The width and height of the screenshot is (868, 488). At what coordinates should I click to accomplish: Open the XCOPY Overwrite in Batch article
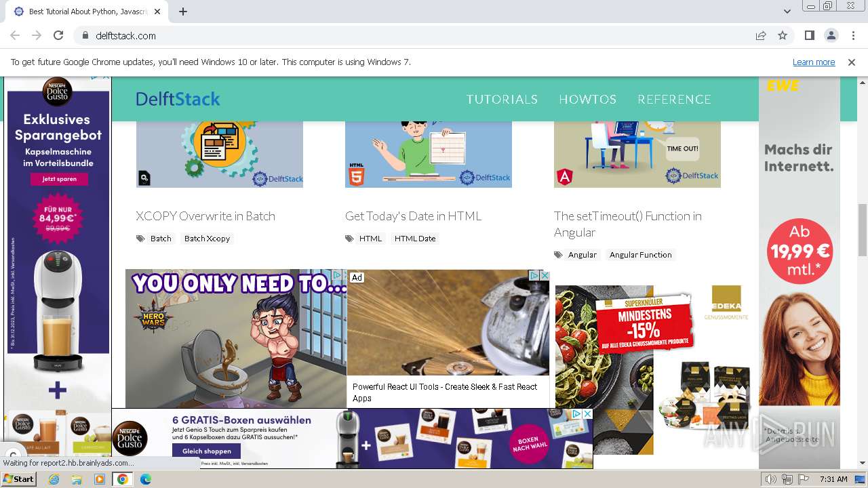[x=205, y=216]
